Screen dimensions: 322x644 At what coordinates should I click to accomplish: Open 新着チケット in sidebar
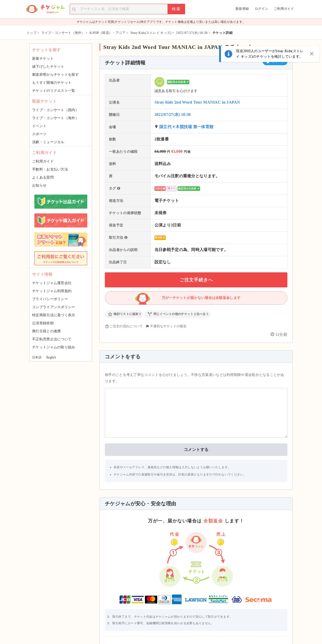(43, 58)
